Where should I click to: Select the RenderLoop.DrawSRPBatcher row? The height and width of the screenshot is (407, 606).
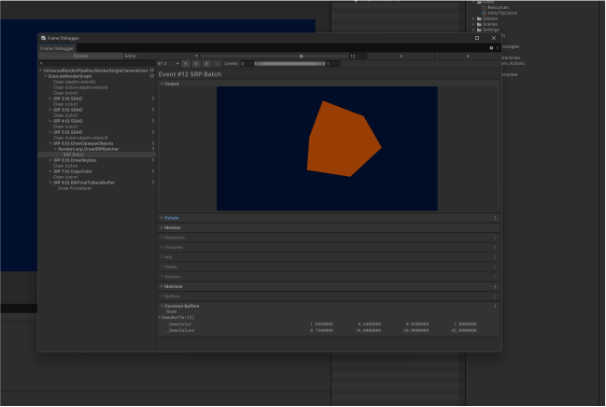coord(97,149)
